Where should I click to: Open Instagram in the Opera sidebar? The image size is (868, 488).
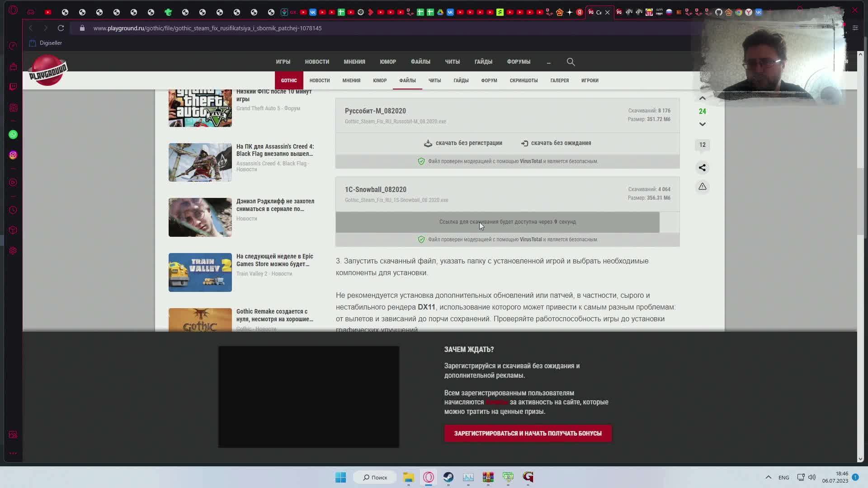click(x=13, y=155)
